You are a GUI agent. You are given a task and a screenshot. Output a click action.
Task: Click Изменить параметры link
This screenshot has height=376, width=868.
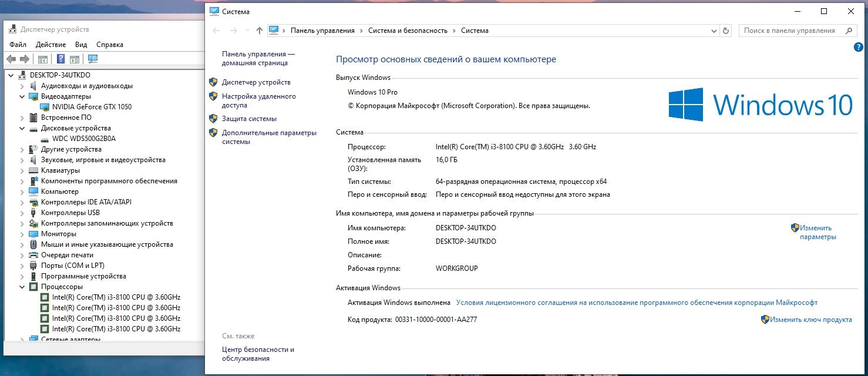tap(817, 233)
